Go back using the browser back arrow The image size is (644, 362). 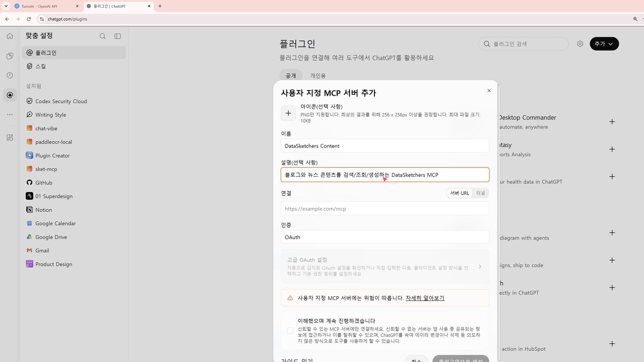(x=7, y=19)
